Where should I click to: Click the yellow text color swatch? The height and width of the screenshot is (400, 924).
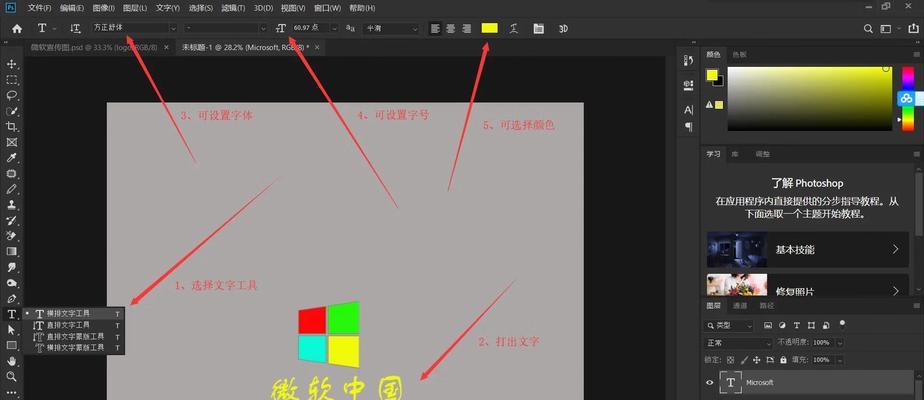tap(489, 28)
